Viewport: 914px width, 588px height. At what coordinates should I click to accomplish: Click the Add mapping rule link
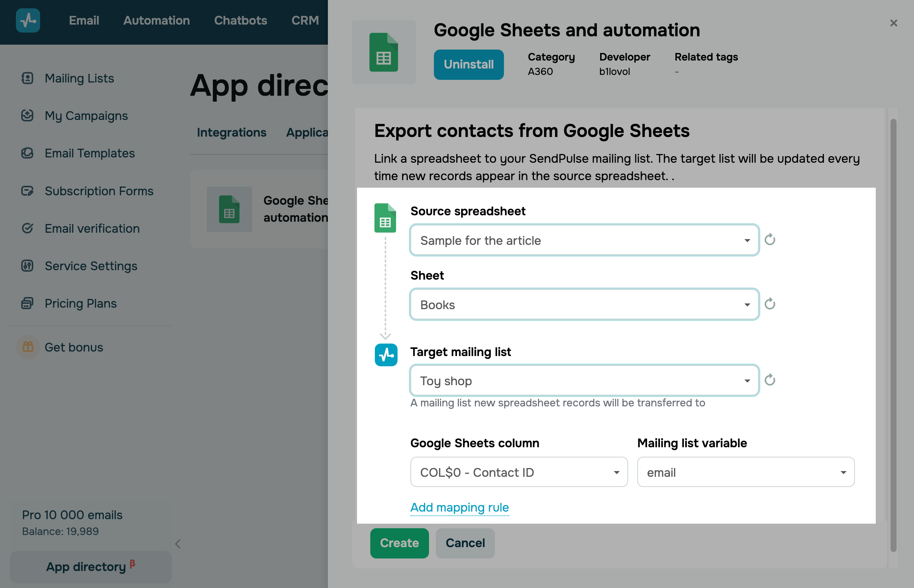[x=460, y=507]
